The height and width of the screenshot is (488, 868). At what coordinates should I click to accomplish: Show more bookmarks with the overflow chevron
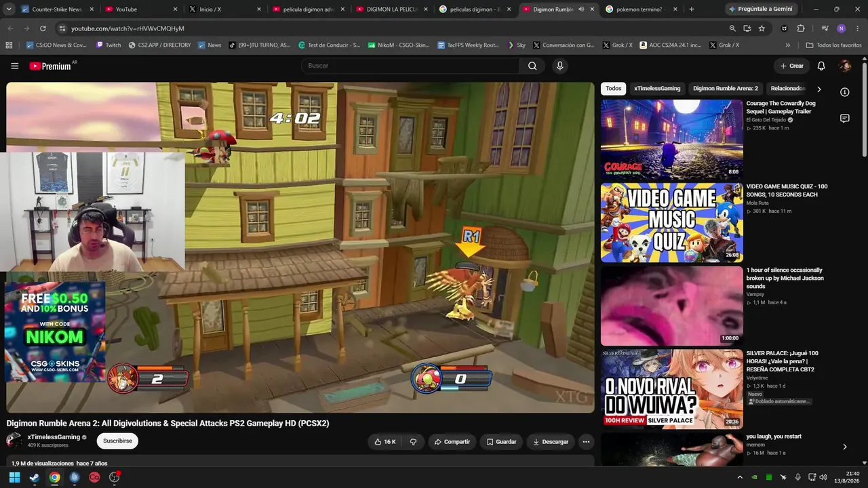point(787,45)
